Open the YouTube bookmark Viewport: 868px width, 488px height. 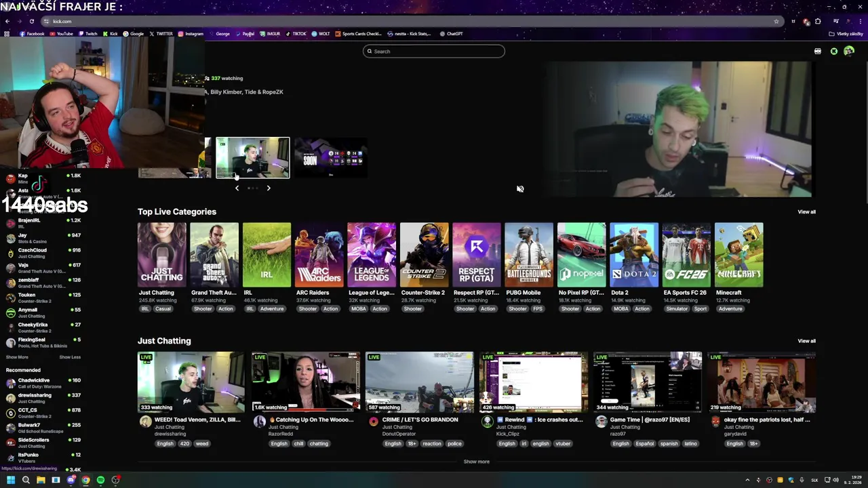coord(61,34)
